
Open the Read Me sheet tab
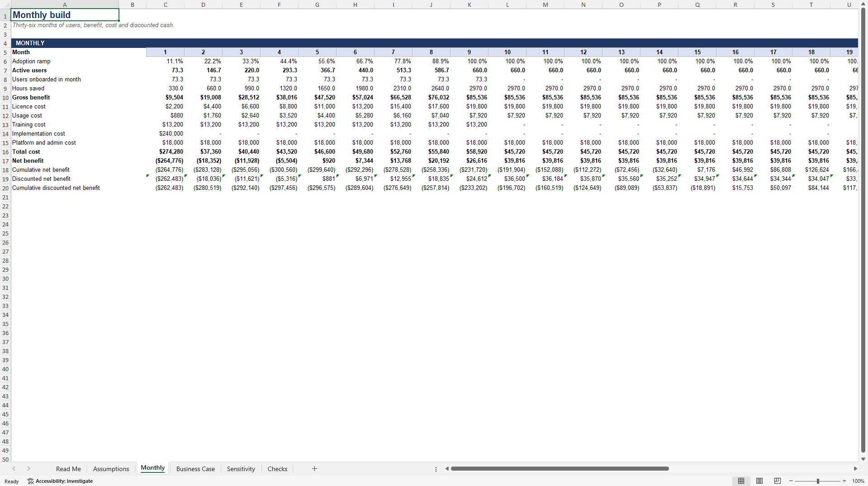[68, 469]
